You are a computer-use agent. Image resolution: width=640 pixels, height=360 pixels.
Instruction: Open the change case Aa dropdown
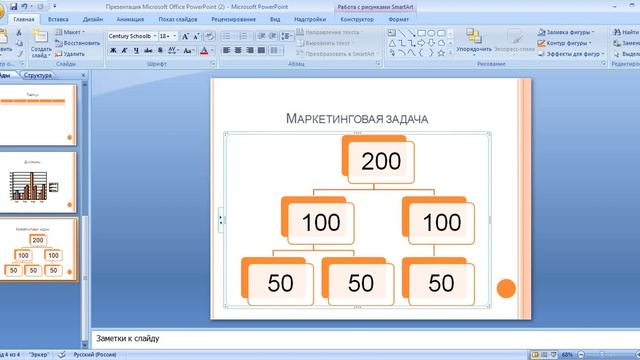click(x=188, y=51)
